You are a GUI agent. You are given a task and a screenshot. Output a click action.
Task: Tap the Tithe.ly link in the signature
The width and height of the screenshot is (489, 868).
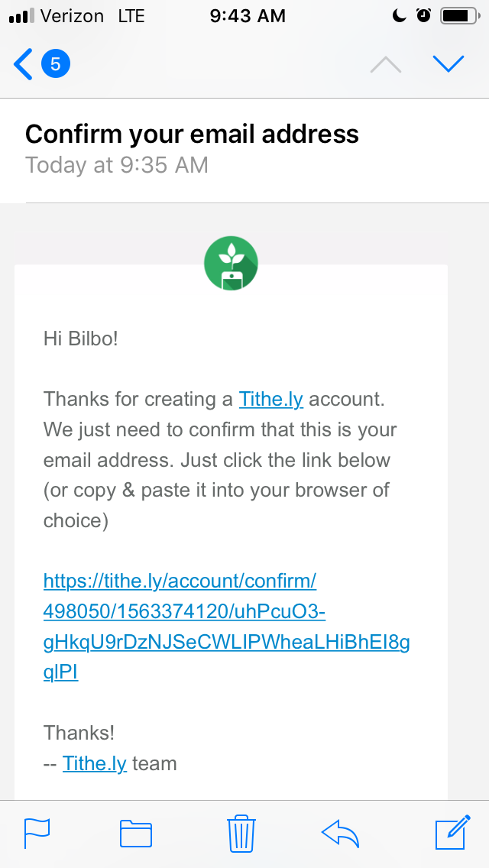(95, 763)
